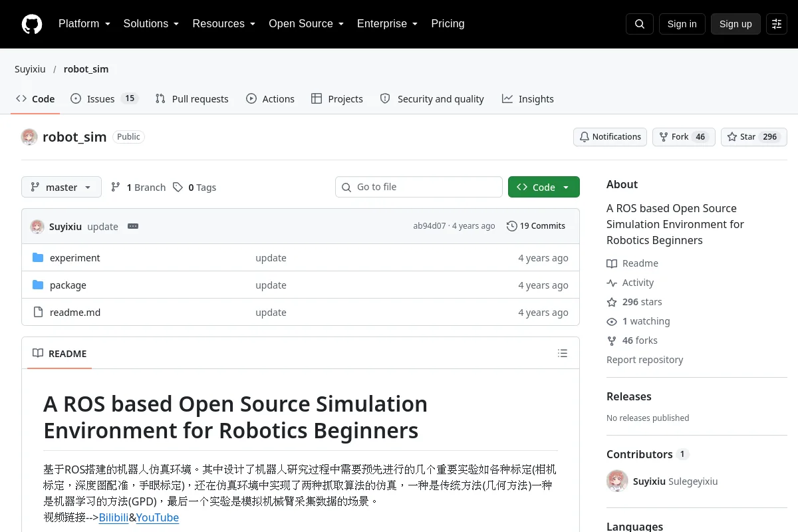Screen dimensions: 798x532
Task: Open the latest commit message 'update'
Action: pos(102,226)
